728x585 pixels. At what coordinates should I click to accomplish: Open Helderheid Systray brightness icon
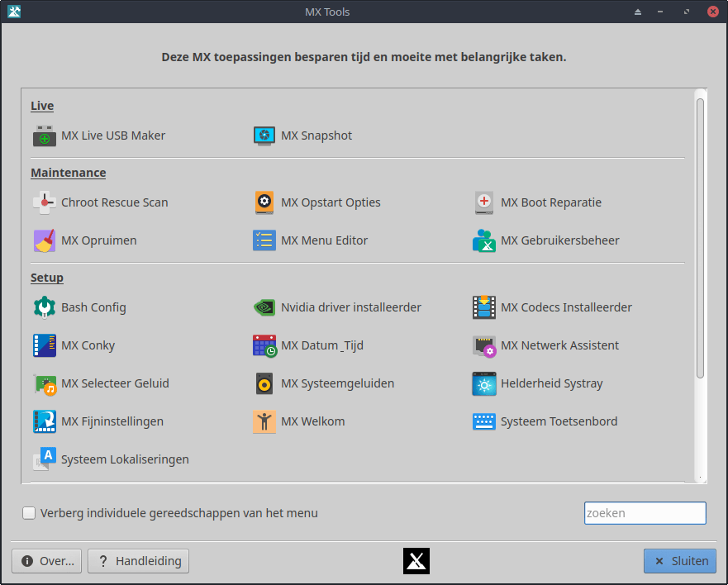(x=484, y=383)
